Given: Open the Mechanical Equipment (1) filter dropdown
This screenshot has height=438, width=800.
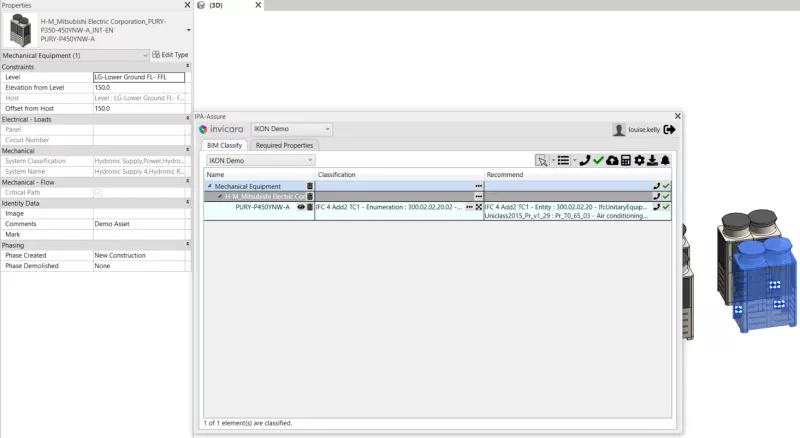Looking at the screenshot, I should (x=74, y=55).
